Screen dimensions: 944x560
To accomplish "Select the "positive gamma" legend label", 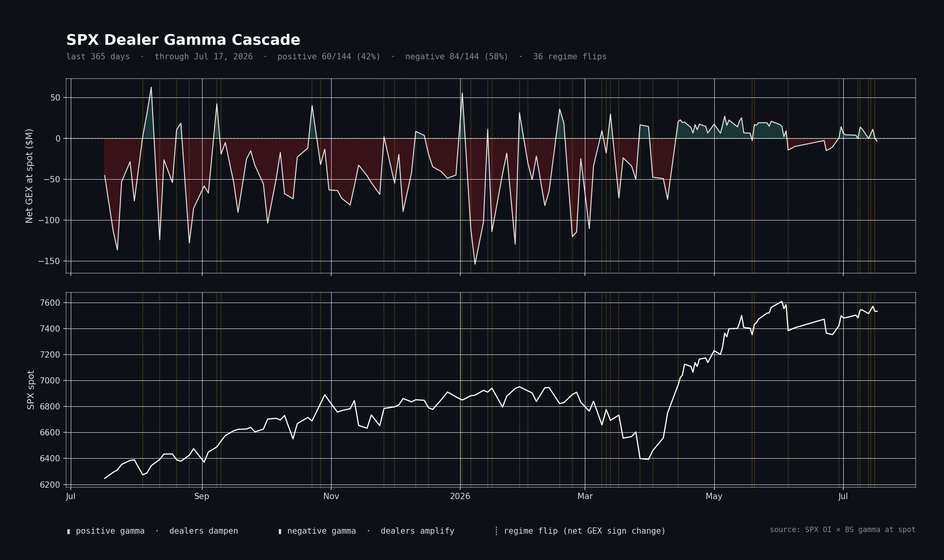I will click(110, 531).
